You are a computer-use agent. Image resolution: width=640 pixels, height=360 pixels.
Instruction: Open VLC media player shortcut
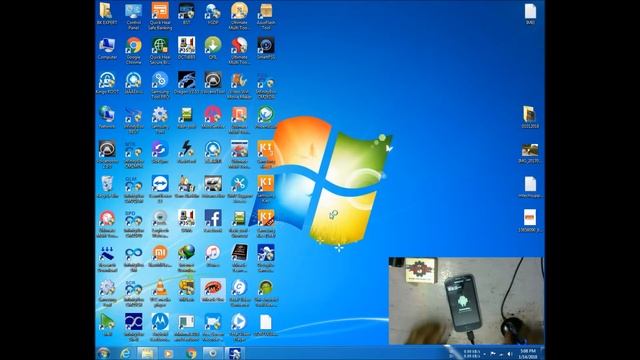point(160,293)
